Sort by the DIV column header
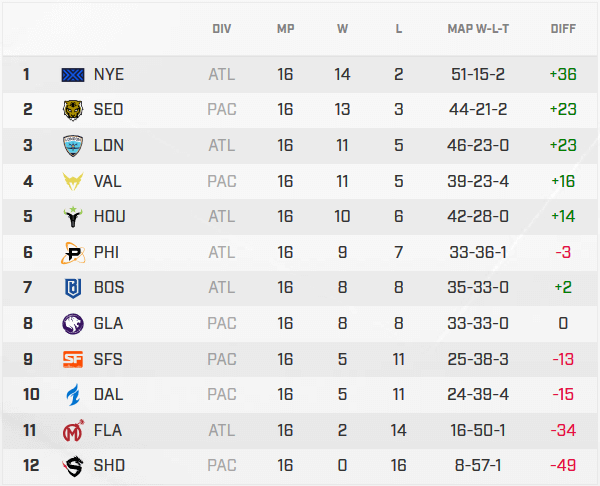The width and height of the screenshot is (600, 486). coord(222,29)
